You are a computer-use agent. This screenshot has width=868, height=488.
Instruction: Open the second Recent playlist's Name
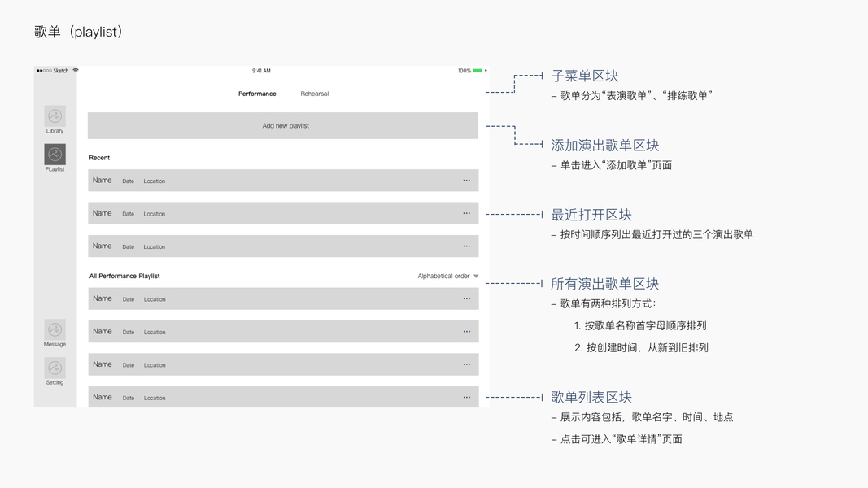click(103, 213)
